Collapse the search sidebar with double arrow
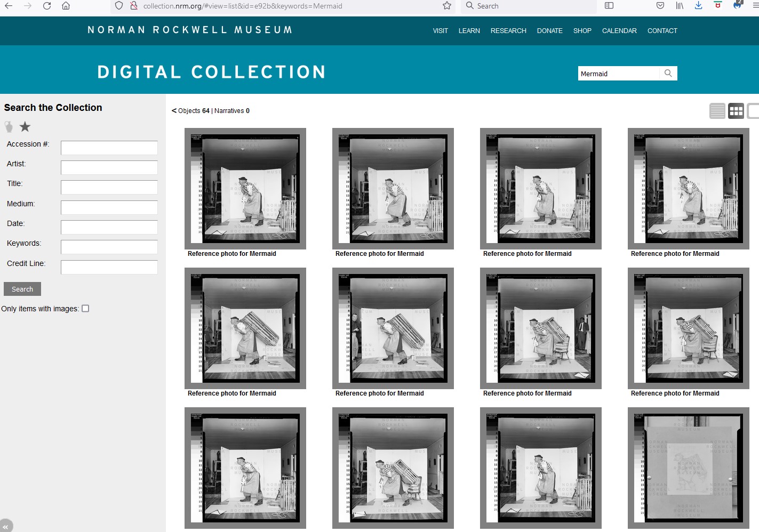759x532 pixels. click(5, 526)
